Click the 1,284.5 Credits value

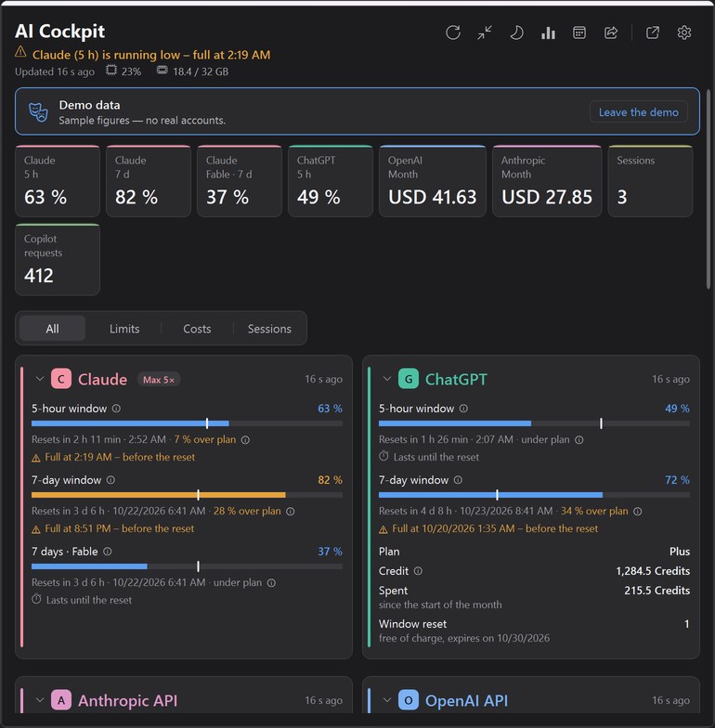653,570
